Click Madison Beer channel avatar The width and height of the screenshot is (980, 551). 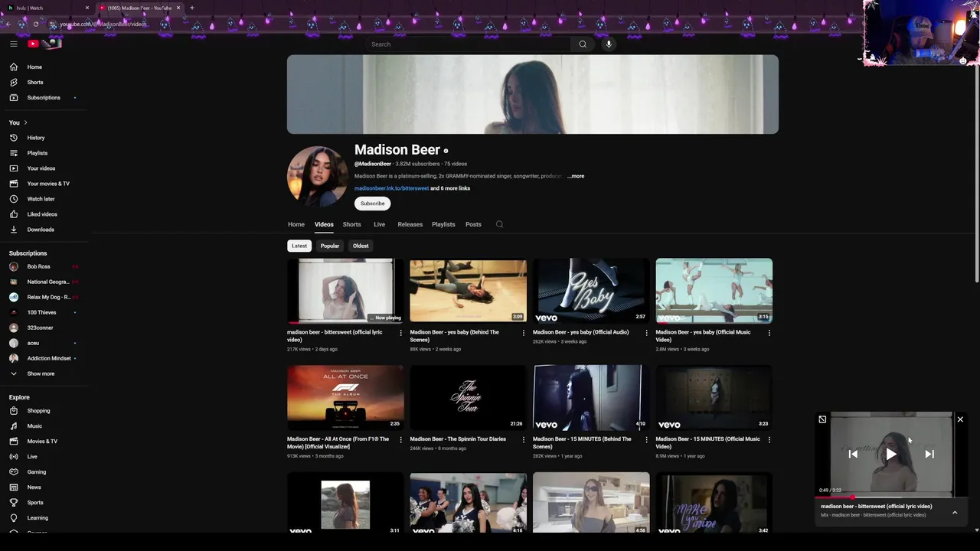point(317,177)
